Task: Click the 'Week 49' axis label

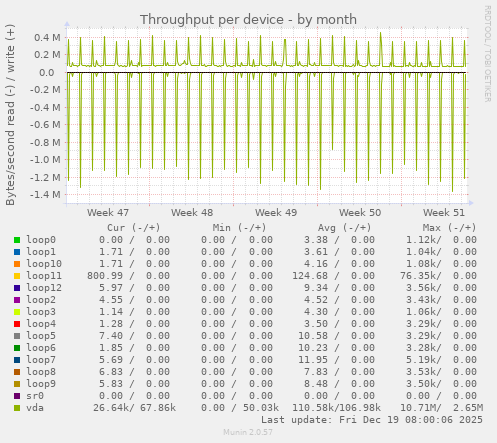Action: coord(276,212)
